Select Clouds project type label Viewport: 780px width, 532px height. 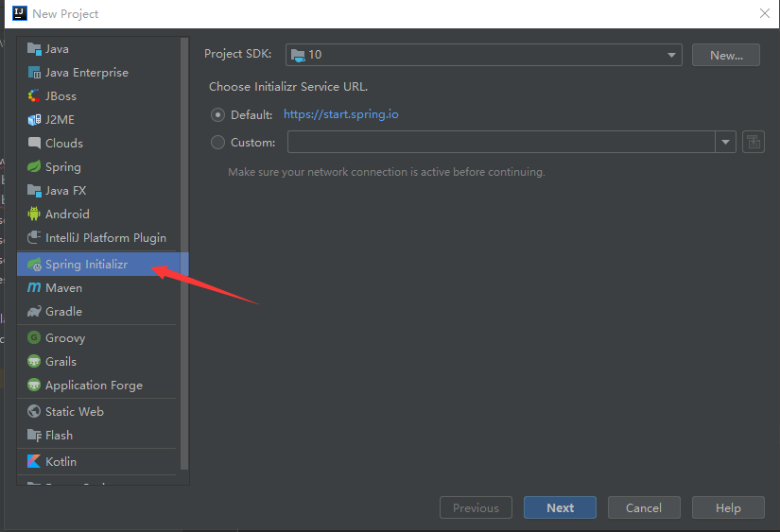[x=64, y=144]
